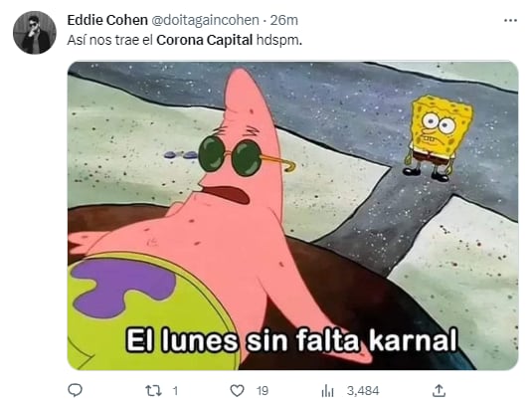Click the retweet count of 1
This screenshot has width=532, height=406.
point(175,391)
